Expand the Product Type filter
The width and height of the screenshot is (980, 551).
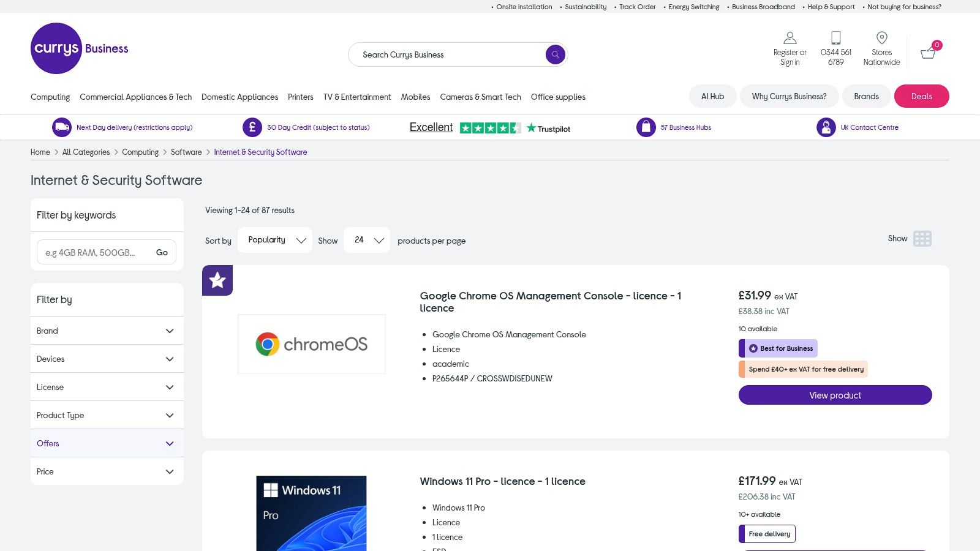click(107, 415)
